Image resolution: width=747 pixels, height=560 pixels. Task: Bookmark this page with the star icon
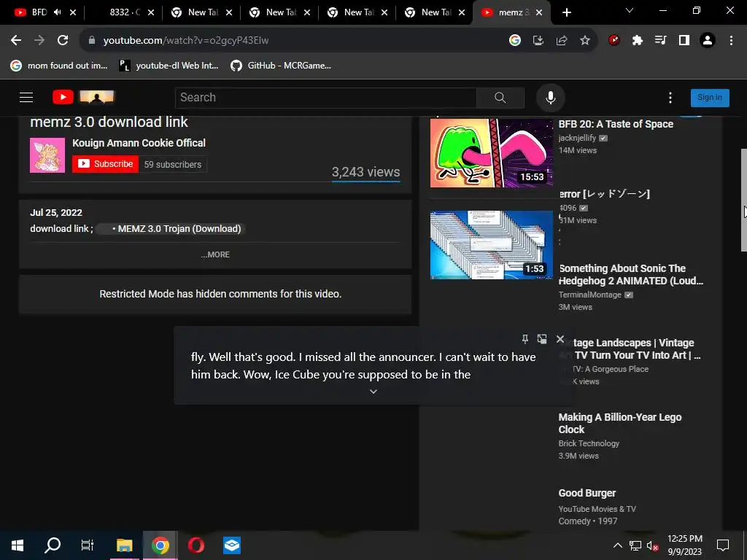tap(584, 41)
